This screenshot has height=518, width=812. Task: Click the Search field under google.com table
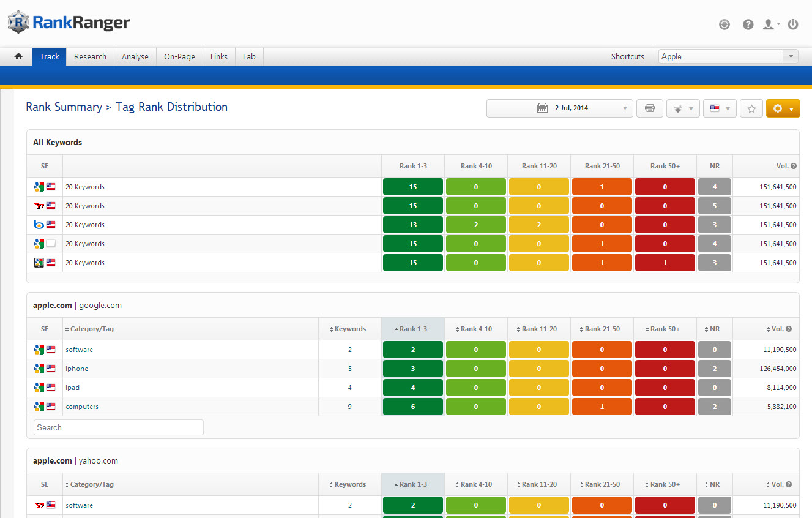tap(119, 427)
